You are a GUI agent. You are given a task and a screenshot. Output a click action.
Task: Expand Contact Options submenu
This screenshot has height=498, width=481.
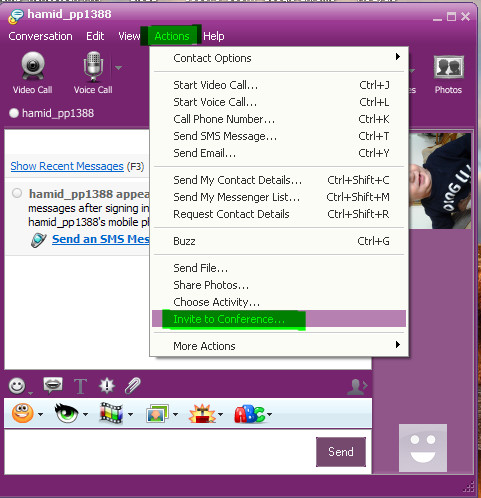[x=279, y=58]
